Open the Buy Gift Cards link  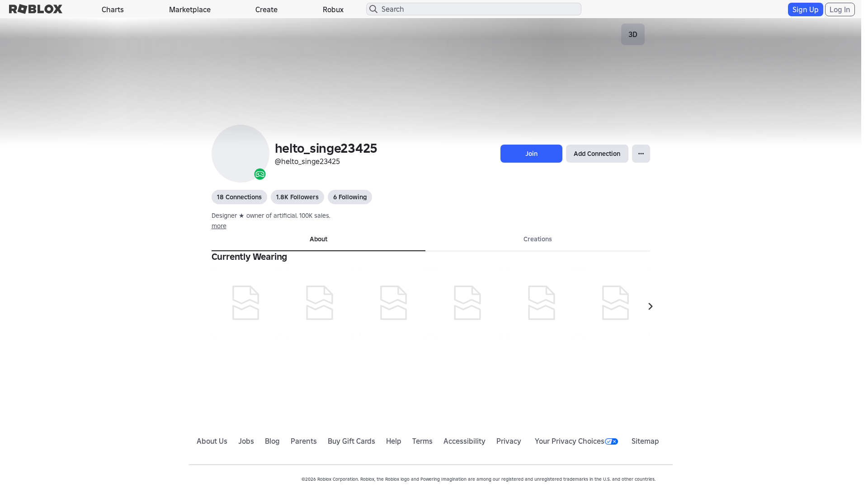[351, 441]
